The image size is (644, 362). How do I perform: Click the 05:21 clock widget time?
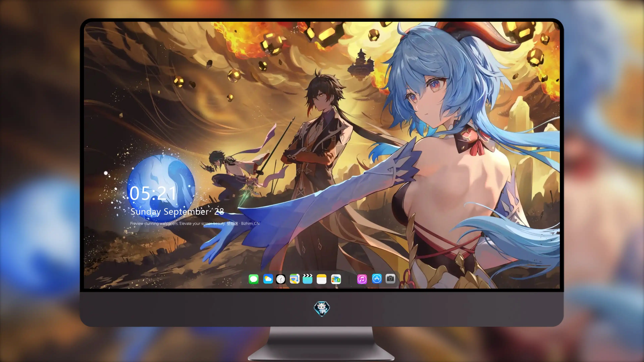coord(153,193)
